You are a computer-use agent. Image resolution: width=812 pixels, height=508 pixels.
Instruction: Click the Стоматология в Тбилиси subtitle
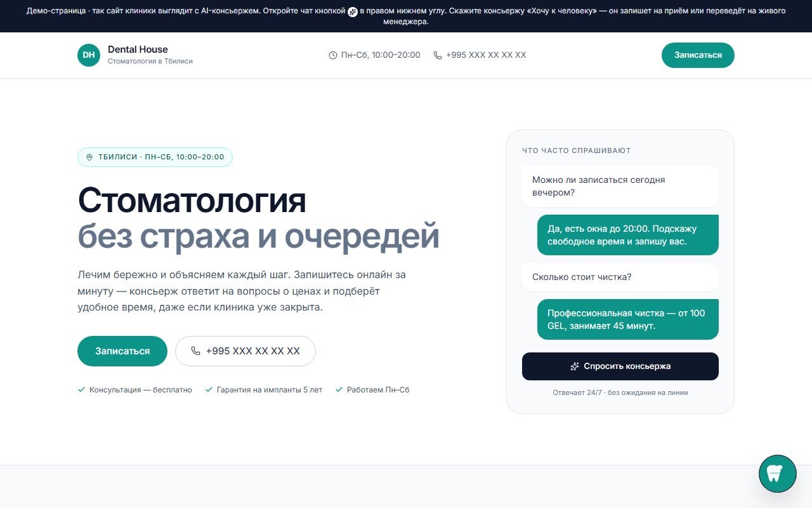150,61
